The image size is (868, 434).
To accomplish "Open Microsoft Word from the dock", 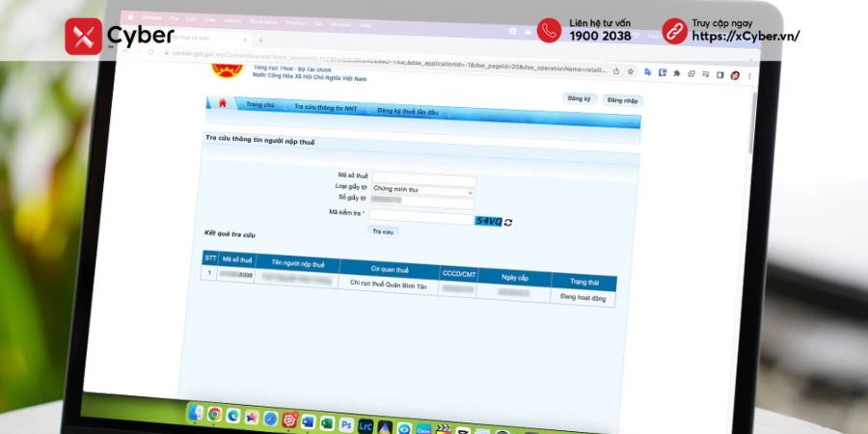I will coord(308,421).
